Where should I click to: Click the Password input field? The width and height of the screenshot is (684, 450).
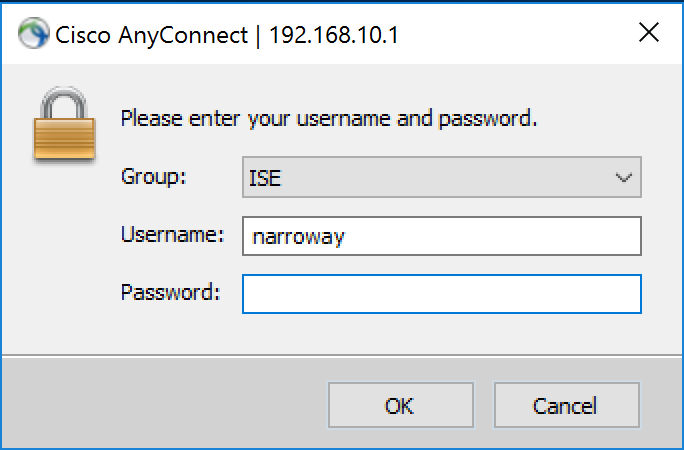pyautogui.click(x=440, y=294)
